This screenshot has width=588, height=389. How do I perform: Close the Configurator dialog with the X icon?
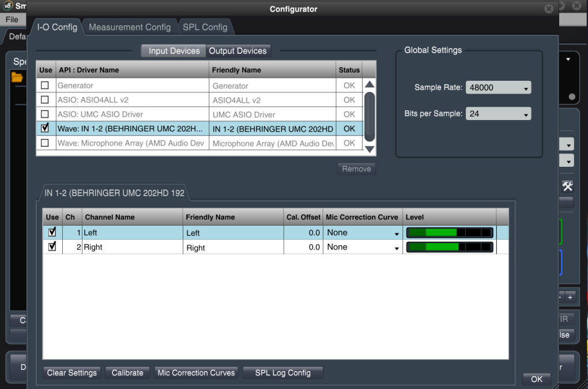click(549, 9)
